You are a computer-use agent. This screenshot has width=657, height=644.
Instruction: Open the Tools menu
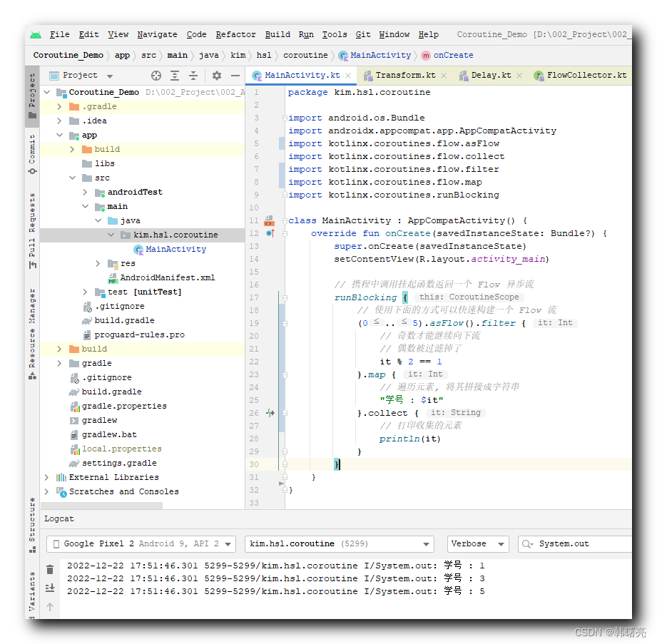[x=335, y=35]
